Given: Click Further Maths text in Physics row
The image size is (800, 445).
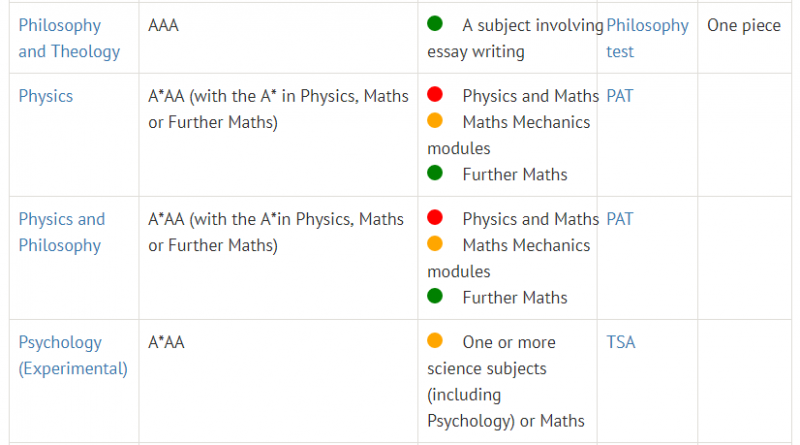Looking at the screenshot, I should coord(515,175).
